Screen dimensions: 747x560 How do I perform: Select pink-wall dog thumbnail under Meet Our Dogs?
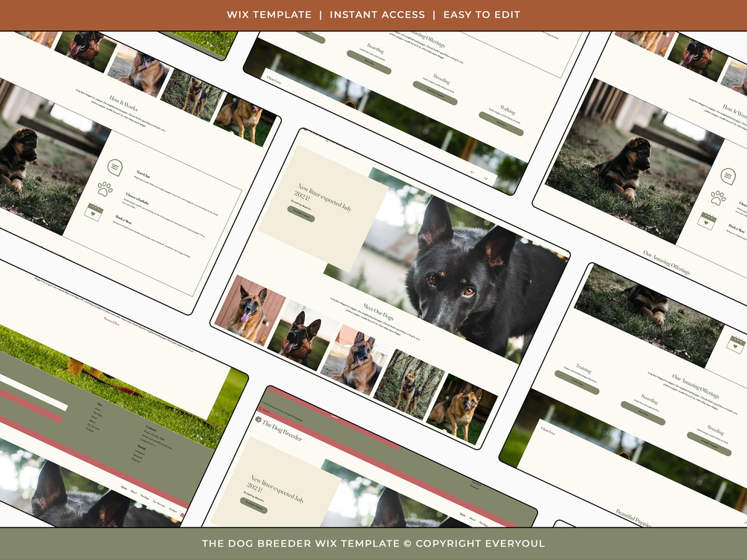249,310
